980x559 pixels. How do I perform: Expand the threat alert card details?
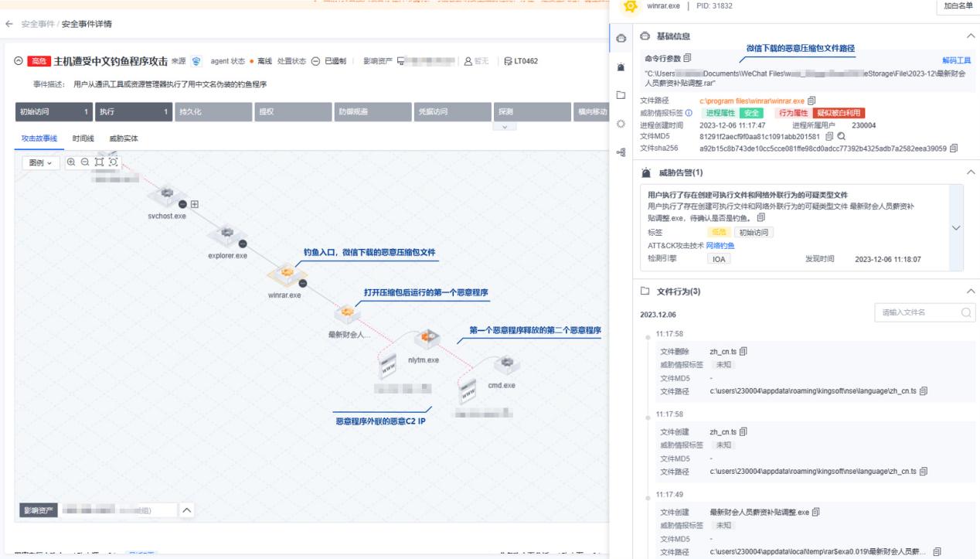(x=957, y=228)
